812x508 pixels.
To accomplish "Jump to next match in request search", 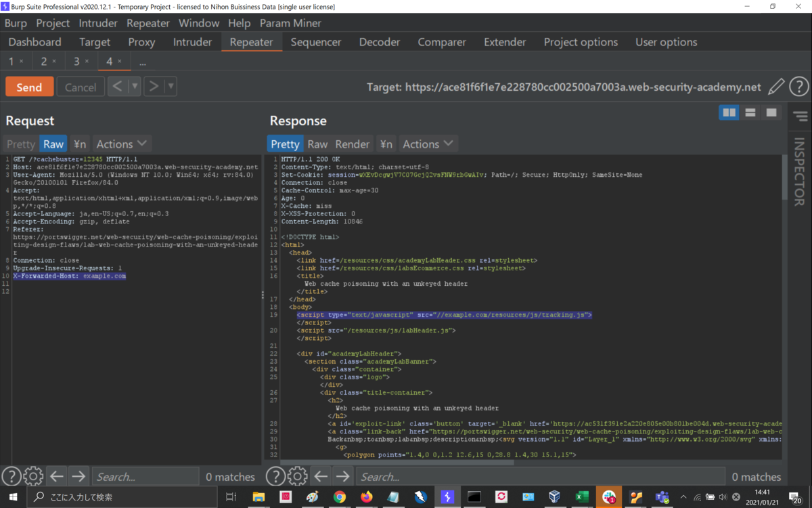I will click(x=78, y=477).
